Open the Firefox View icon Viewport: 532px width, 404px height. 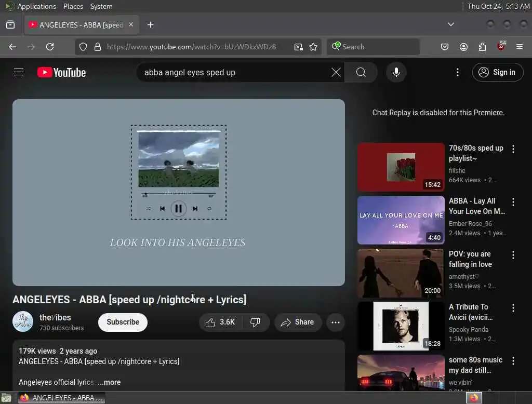pyautogui.click(x=10, y=25)
